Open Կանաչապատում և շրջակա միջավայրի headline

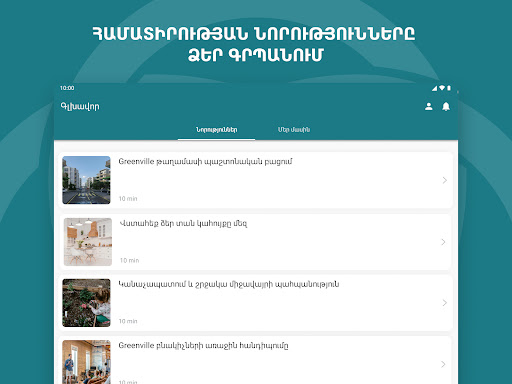coord(229,284)
